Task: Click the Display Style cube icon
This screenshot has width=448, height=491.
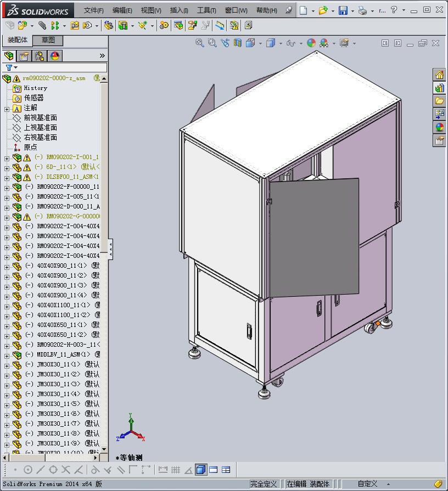Action: click(270, 43)
